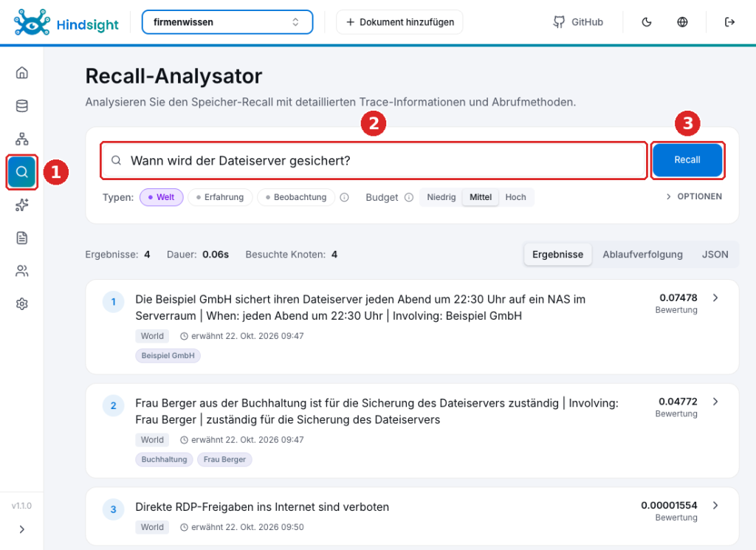Set budget to Hoch

pos(515,197)
